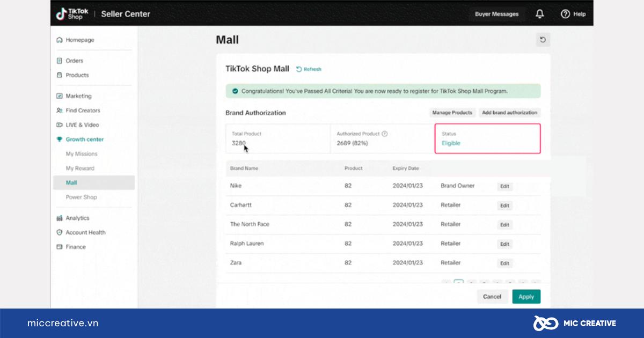Image resolution: width=644 pixels, height=338 pixels.
Task: Click the Seller Center title
Action: coord(126,14)
